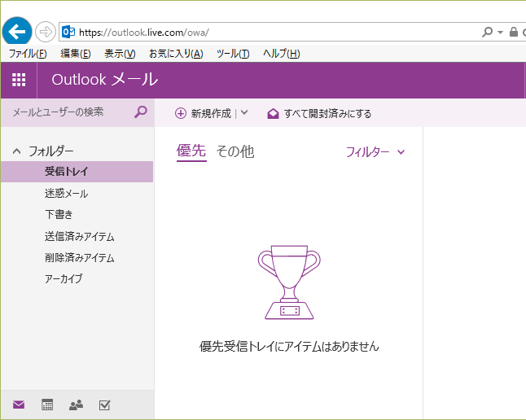
Task: Click the フォルダー heading label
Action: click(x=50, y=151)
